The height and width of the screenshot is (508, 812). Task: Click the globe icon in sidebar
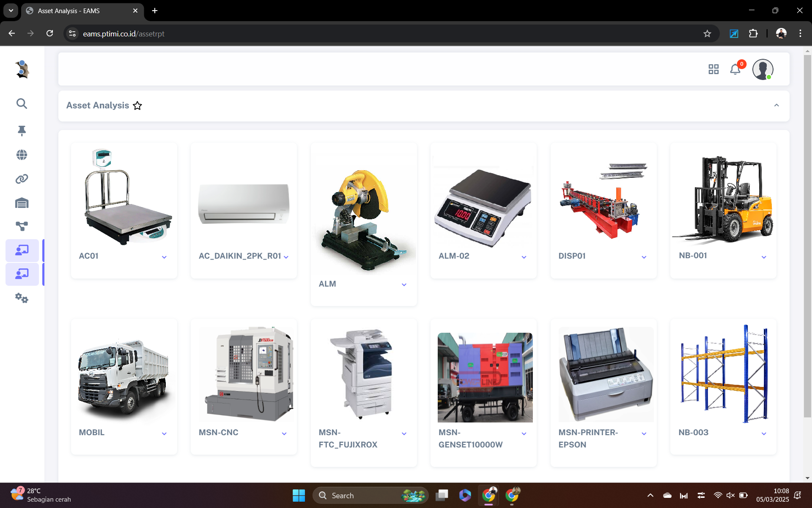[x=22, y=155]
